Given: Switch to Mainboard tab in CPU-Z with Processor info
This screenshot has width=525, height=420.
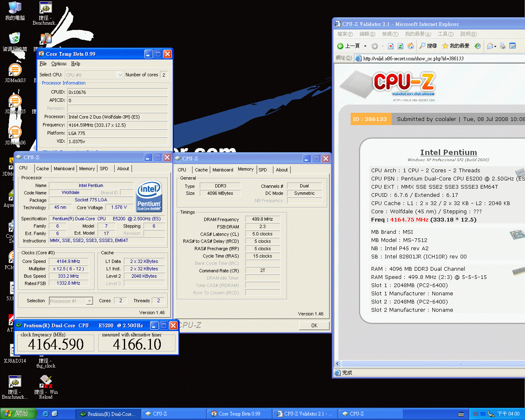Looking at the screenshot, I should pyautogui.click(x=64, y=169).
